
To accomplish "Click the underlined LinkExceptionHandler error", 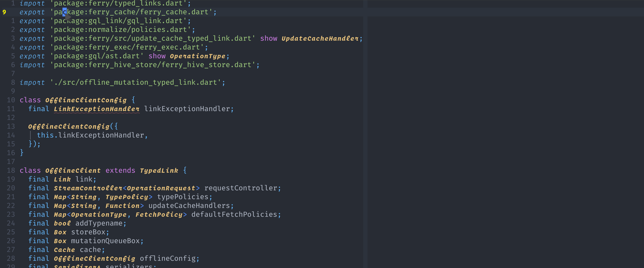I will coord(96,109).
